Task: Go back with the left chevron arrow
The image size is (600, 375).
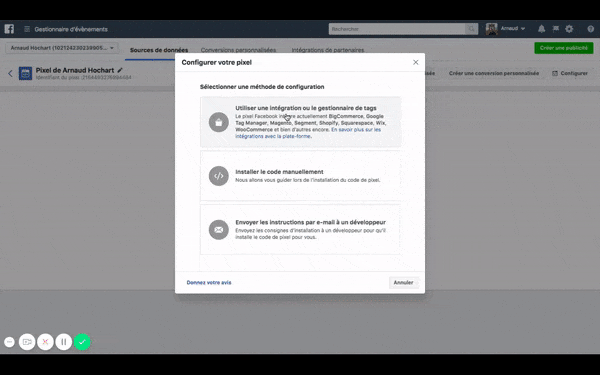Action: [x=10, y=73]
